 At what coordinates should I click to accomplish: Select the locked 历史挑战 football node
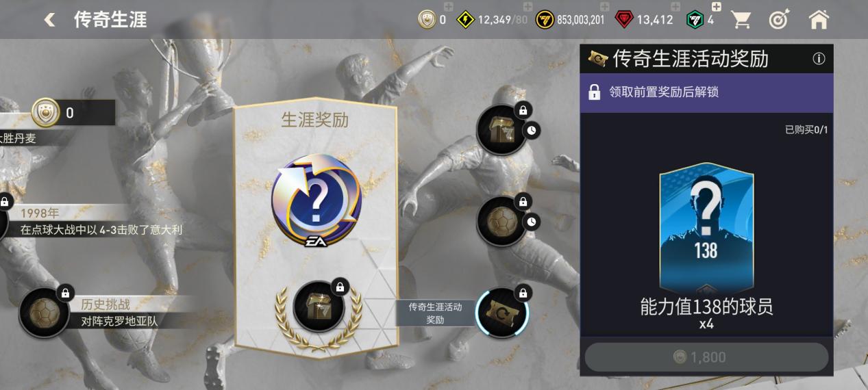point(45,312)
